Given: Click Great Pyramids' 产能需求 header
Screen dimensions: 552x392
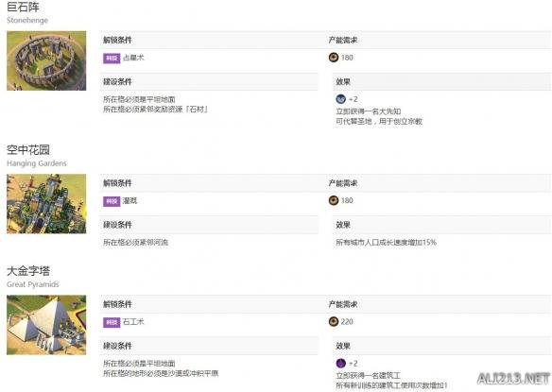Looking at the screenshot, I should pos(343,304).
